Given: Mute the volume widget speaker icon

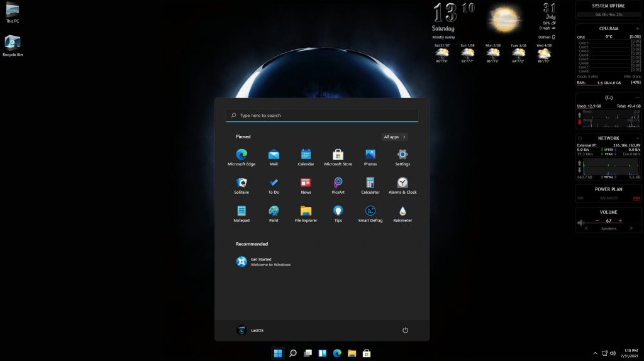Looking at the screenshot, I should [x=580, y=221].
